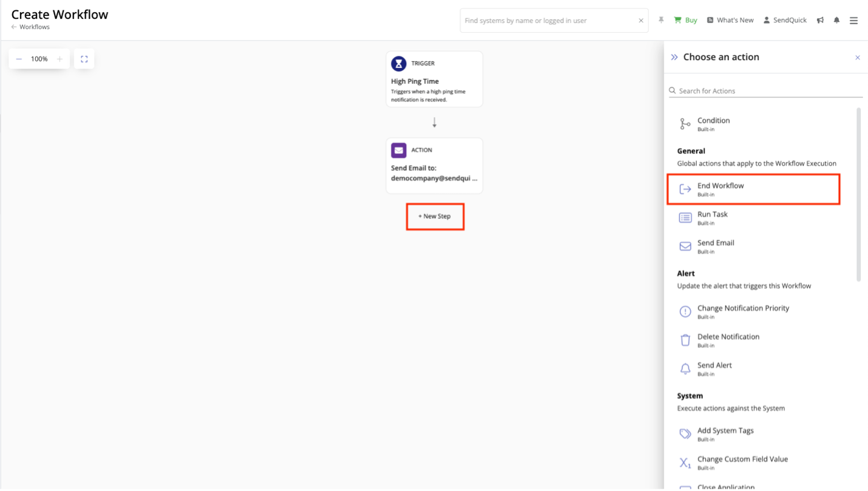
Task: Click the General section heading
Action: click(691, 151)
